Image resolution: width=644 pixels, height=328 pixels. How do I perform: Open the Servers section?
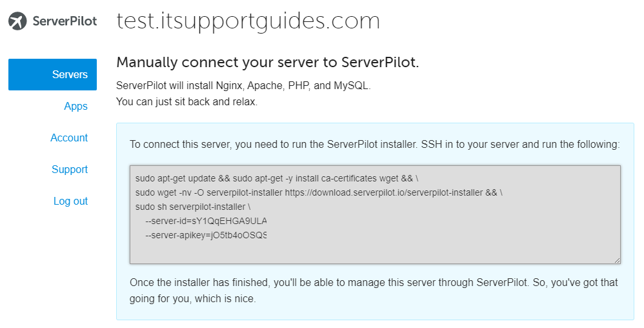[x=52, y=74]
